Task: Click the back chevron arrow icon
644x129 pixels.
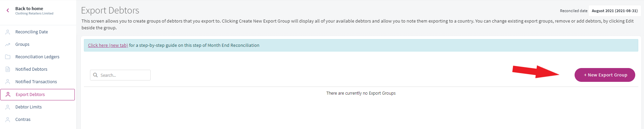Action: tap(8, 10)
